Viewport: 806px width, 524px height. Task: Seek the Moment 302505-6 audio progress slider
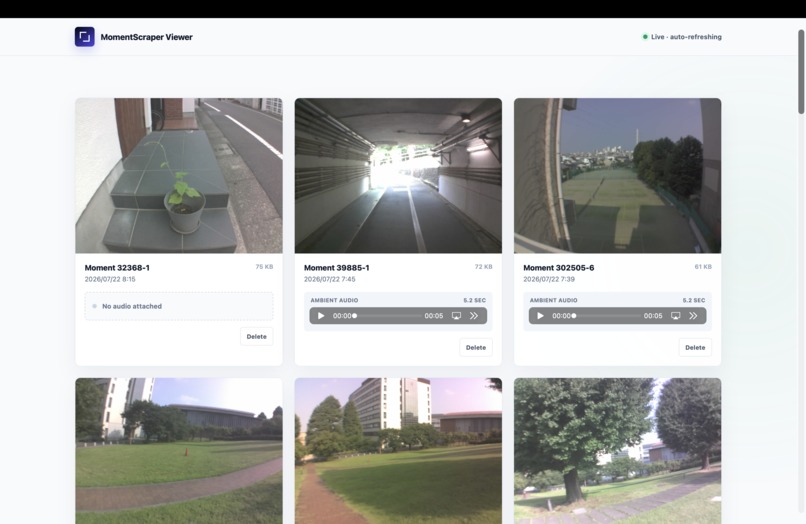(607, 316)
